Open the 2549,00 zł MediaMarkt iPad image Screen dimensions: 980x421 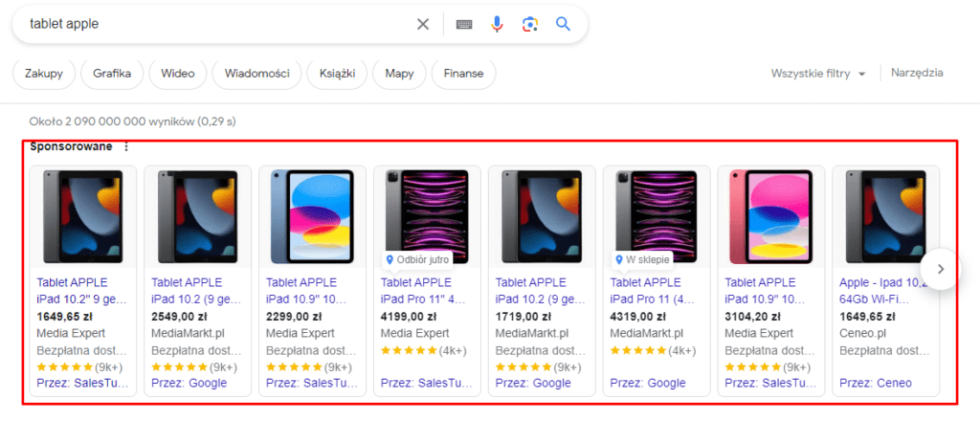[197, 217]
